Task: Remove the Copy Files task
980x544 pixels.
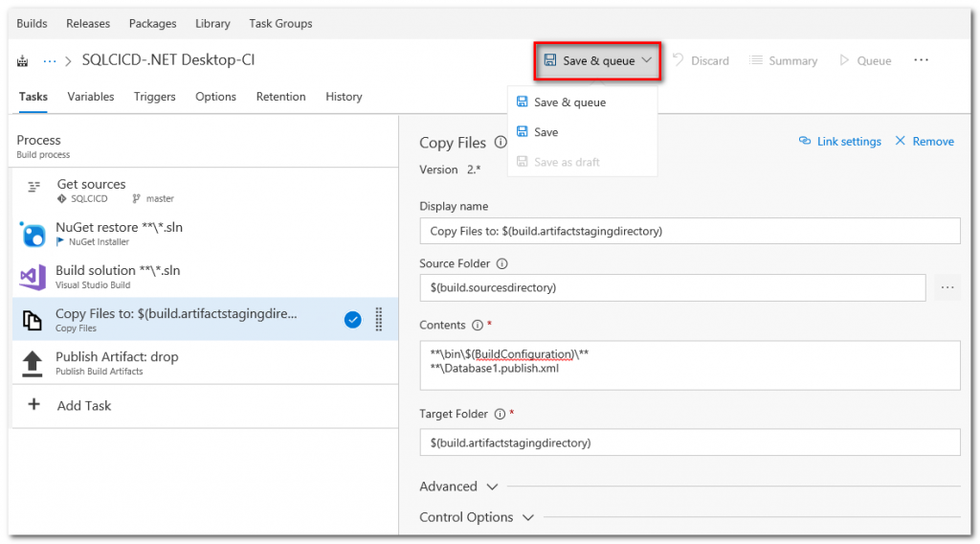Action: pos(924,142)
